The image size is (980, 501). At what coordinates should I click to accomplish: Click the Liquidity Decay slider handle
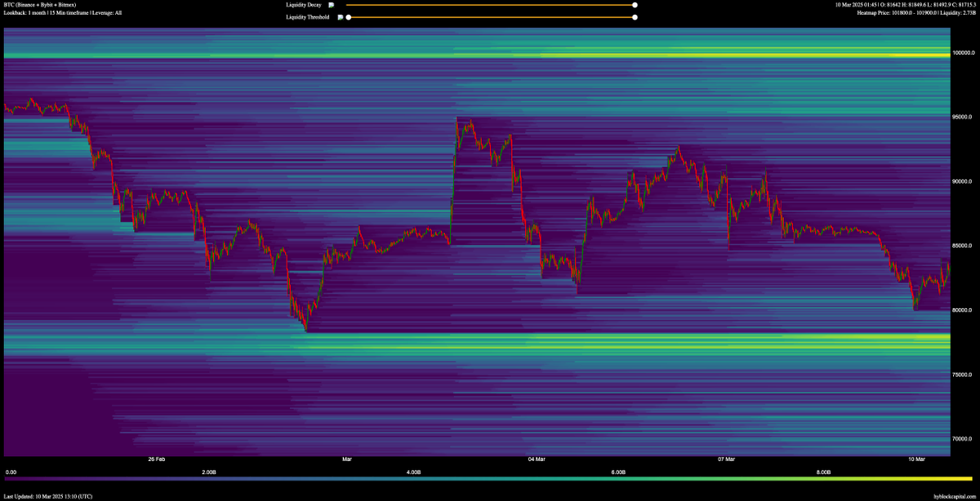635,5
